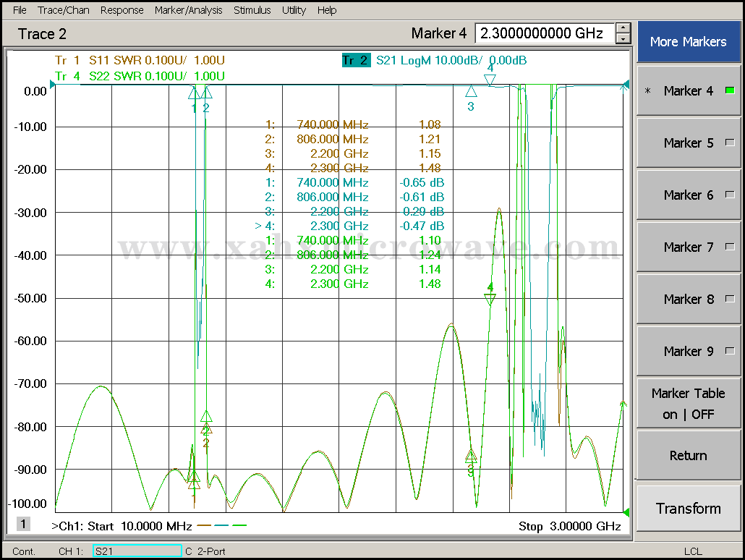Select the Tr 2 active trace label
Image resolution: width=745 pixels, height=560 pixels.
[x=355, y=61]
